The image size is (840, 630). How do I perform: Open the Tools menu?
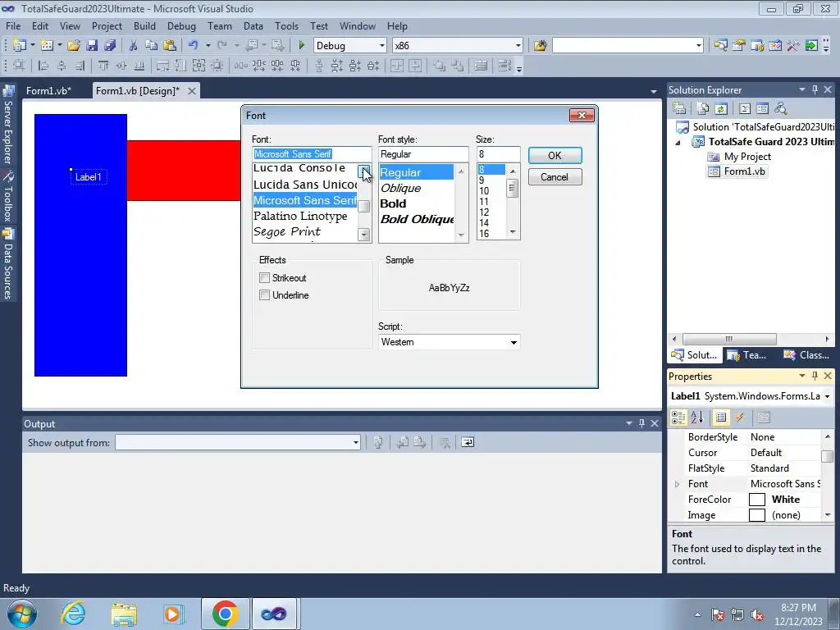click(x=286, y=25)
